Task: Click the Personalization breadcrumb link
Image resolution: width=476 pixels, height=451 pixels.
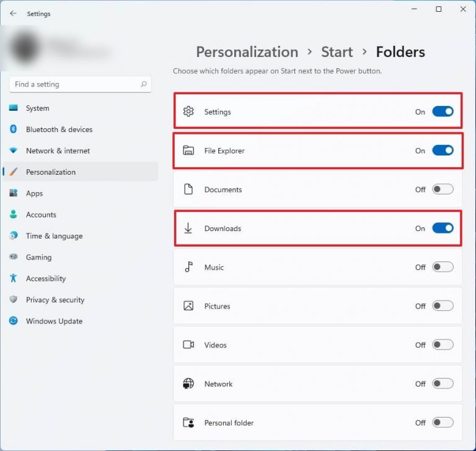Action: (x=247, y=52)
